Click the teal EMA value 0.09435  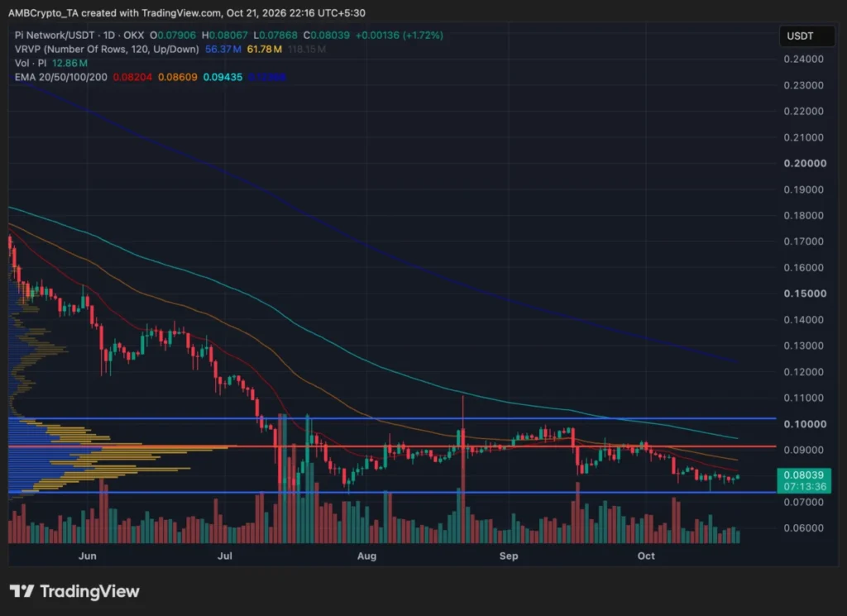coord(223,77)
